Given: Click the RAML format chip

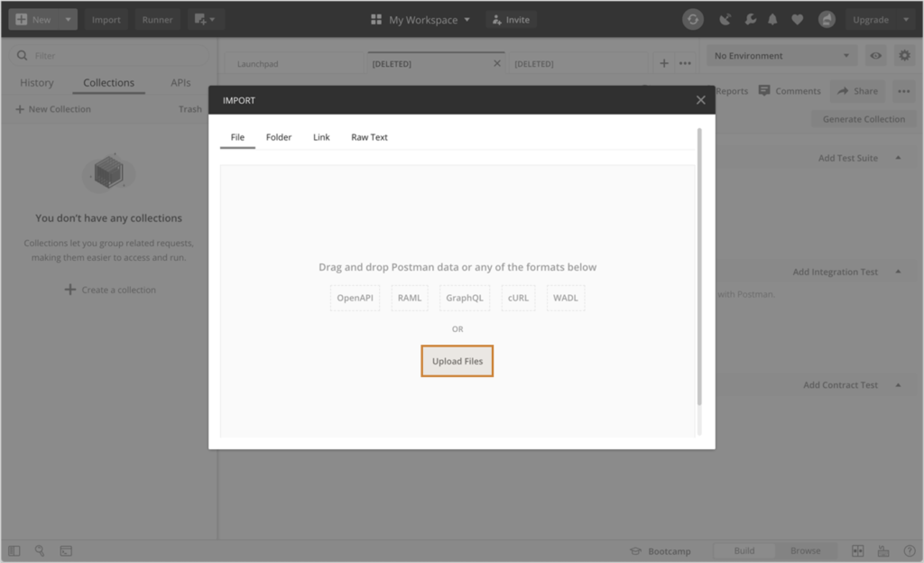Looking at the screenshot, I should click(x=410, y=298).
